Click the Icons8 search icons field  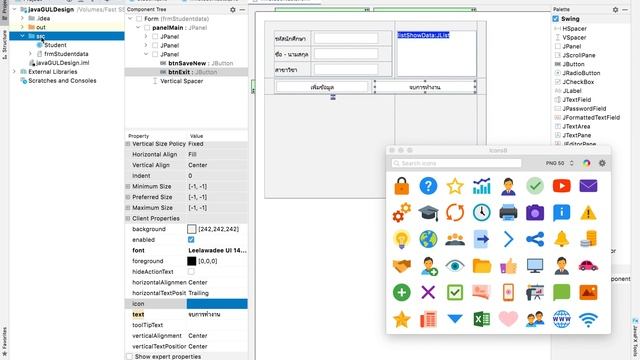pos(456,163)
